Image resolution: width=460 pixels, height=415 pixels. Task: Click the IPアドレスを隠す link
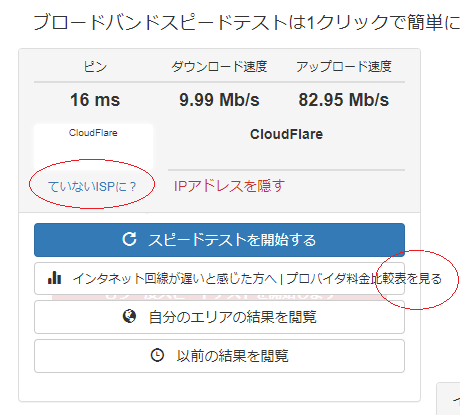[x=229, y=186]
